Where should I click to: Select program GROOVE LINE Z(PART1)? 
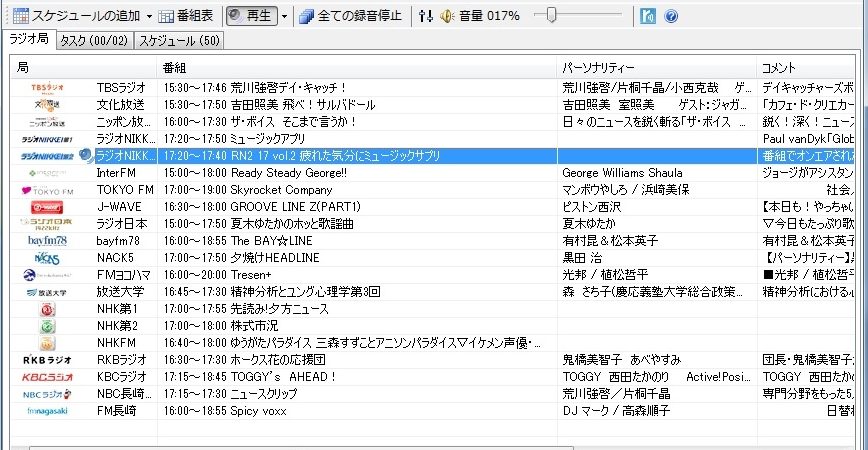coord(296,207)
